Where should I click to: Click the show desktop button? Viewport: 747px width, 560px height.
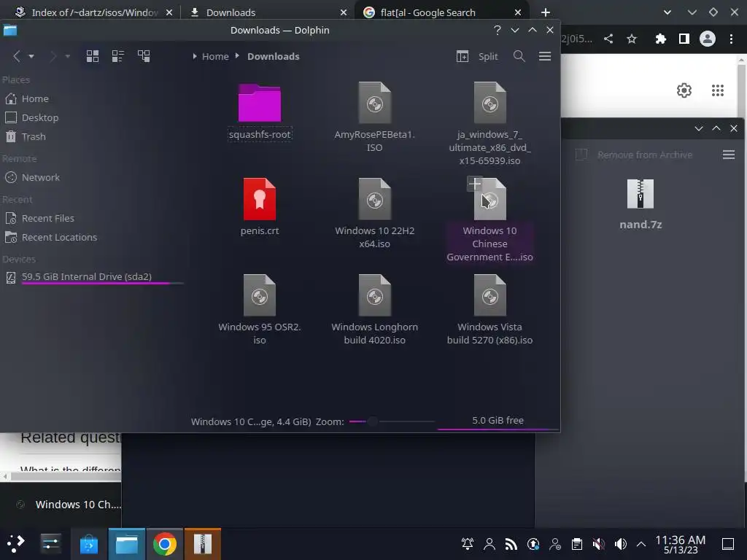pos(728,543)
